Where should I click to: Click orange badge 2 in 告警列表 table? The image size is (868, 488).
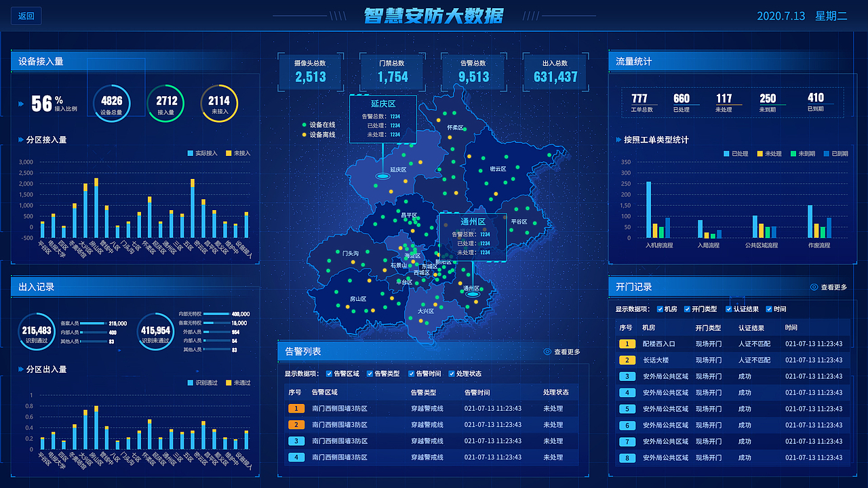tap(296, 425)
